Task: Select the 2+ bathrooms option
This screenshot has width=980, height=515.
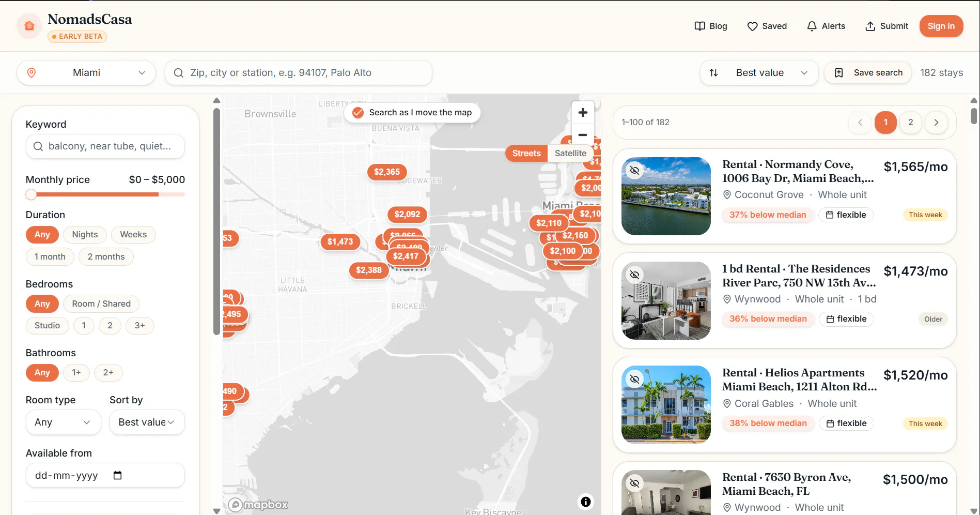Action: pyautogui.click(x=108, y=373)
